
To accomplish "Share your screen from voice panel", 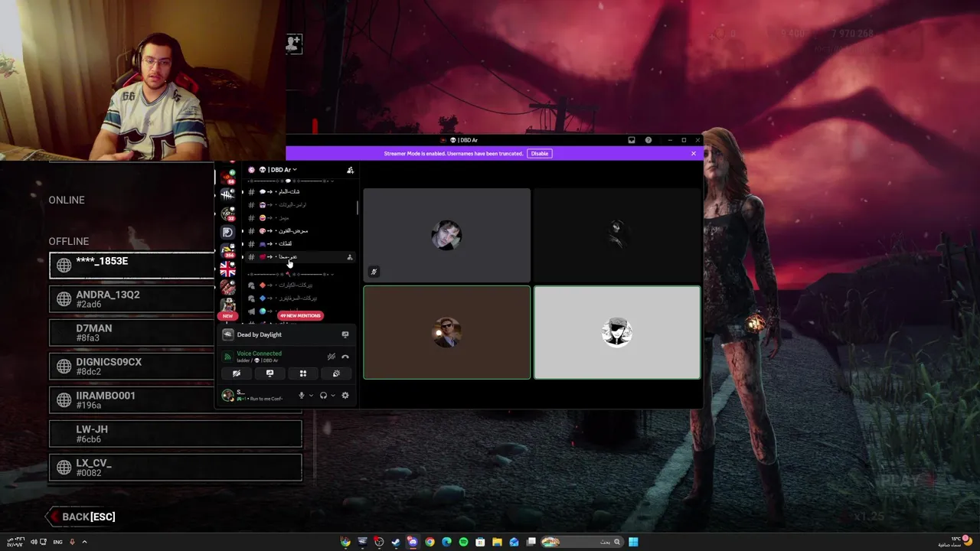I will tap(269, 373).
